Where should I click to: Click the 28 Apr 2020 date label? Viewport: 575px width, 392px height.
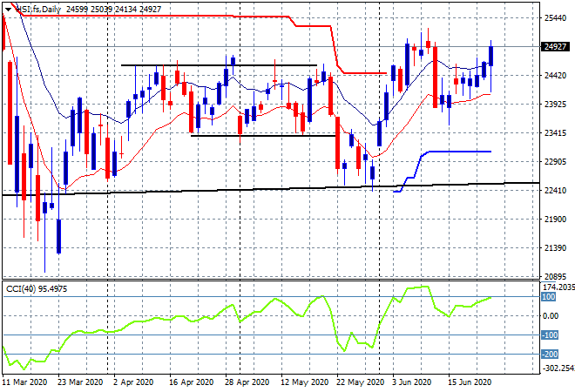click(247, 382)
